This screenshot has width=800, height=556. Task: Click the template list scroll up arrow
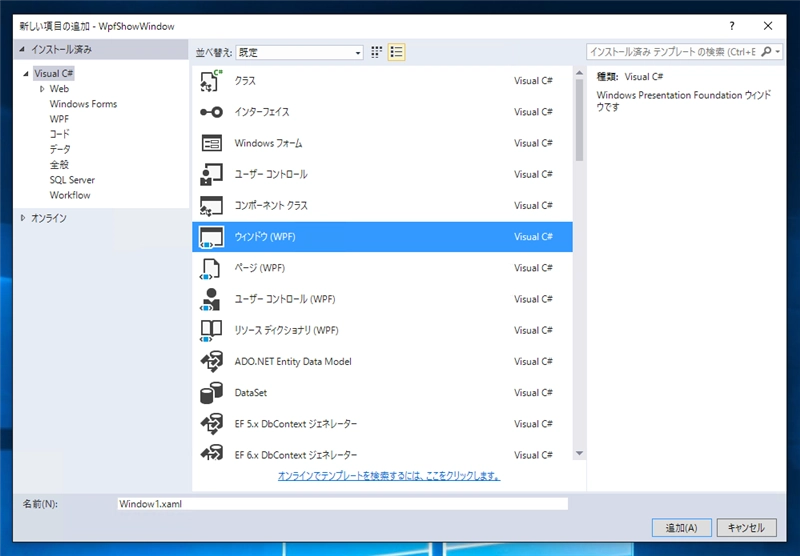[579, 73]
